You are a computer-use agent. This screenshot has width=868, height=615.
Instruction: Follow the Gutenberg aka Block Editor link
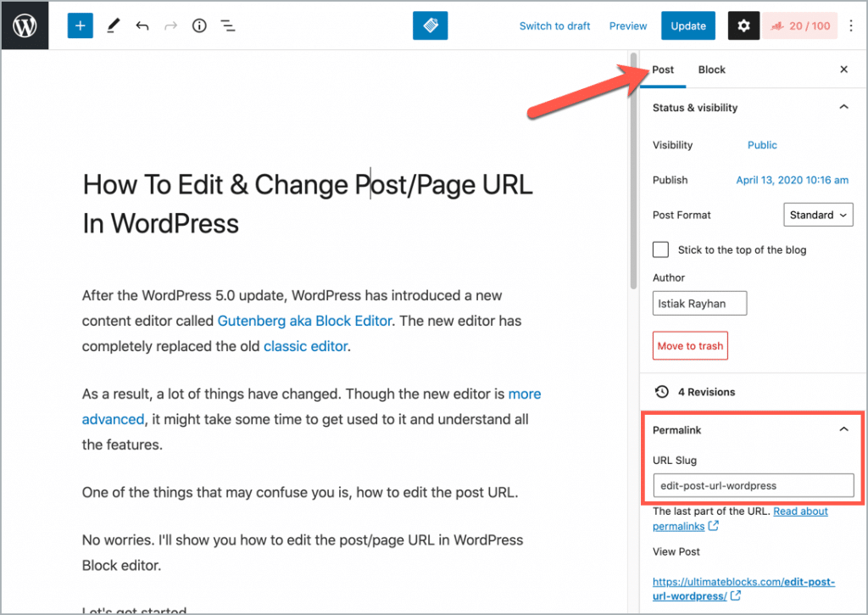click(x=304, y=321)
